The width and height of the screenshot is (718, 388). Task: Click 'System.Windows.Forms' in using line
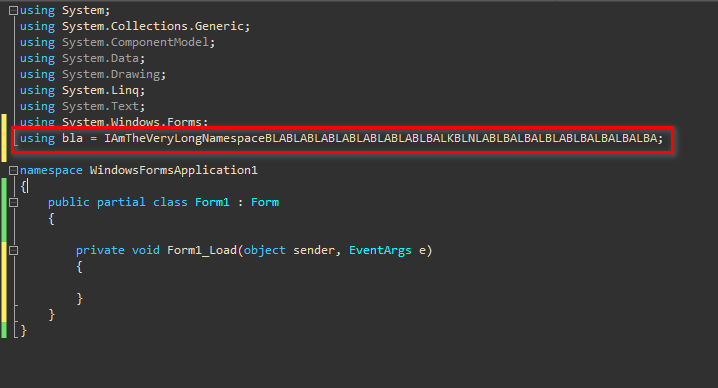pos(132,122)
